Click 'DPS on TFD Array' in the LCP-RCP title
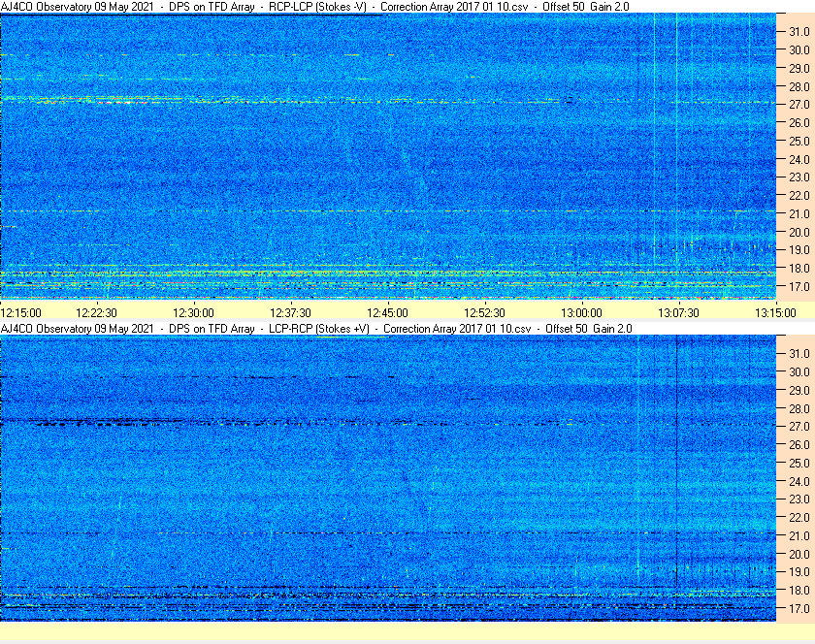This screenshot has width=815, height=644. (x=212, y=329)
